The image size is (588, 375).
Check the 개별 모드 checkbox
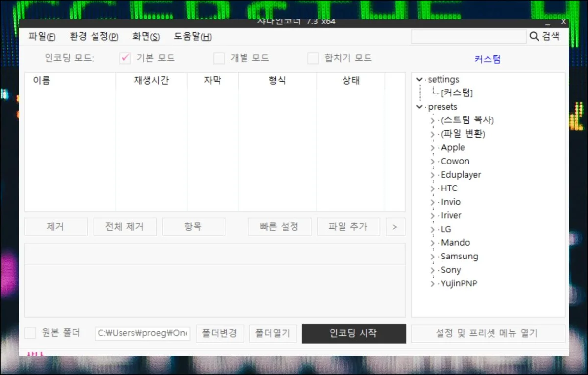pyautogui.click(x=219, y=58)
